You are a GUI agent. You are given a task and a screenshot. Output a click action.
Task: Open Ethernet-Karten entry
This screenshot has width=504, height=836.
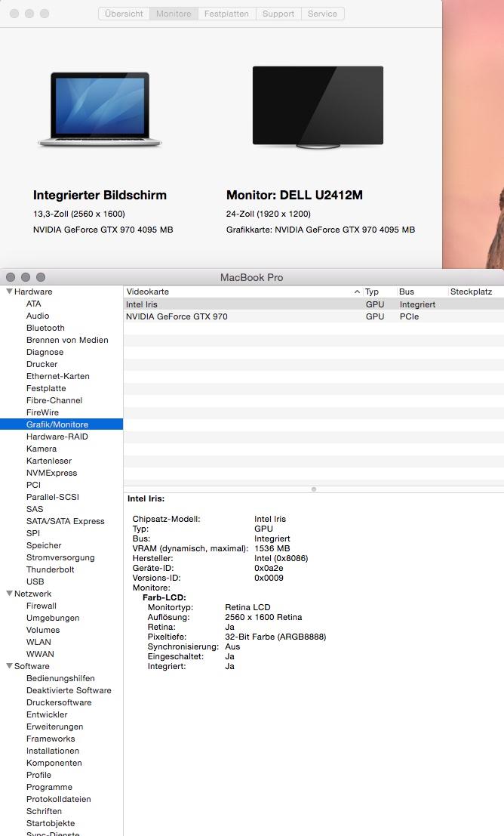point(58,376)
